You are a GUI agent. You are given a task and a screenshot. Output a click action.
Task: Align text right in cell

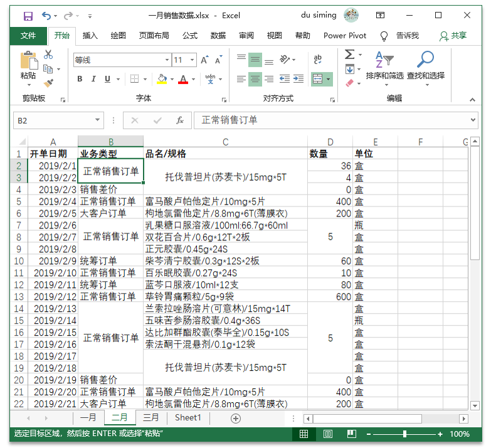coord(269,79)
